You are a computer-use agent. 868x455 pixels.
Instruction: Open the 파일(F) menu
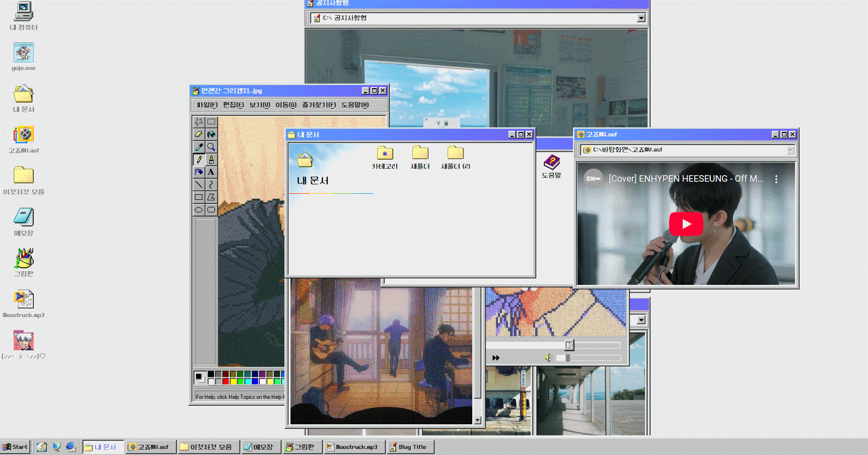click(207, 105)
